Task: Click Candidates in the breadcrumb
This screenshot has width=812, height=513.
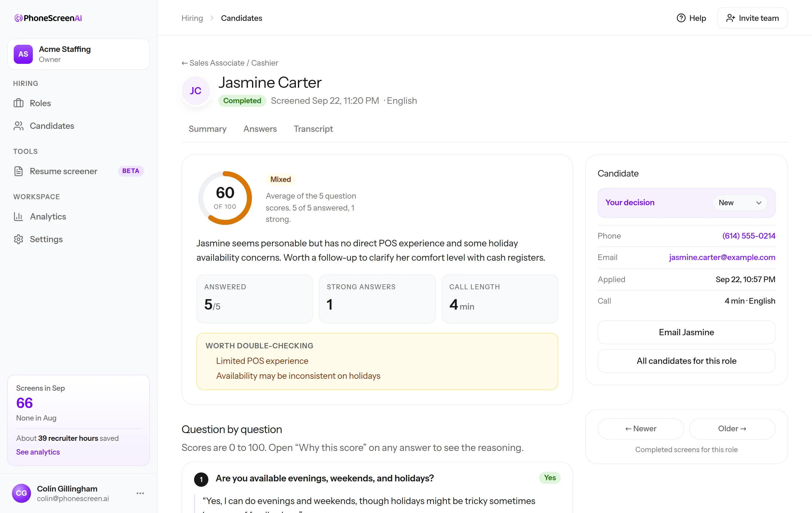Action: pos(242,18)
